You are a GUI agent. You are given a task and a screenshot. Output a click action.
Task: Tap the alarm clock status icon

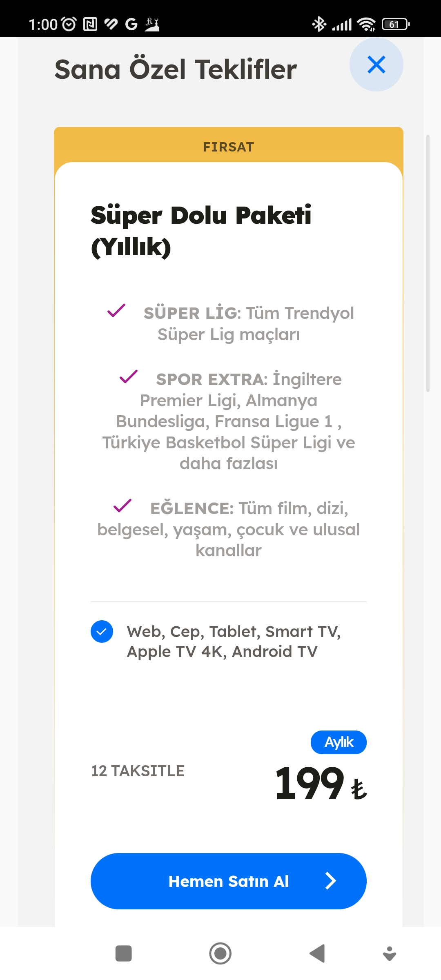point(69,24)
